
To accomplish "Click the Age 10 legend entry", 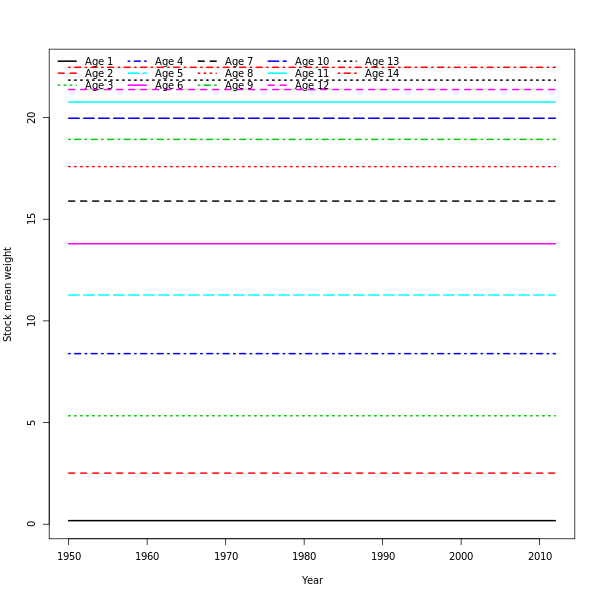I will pos(311,62).
